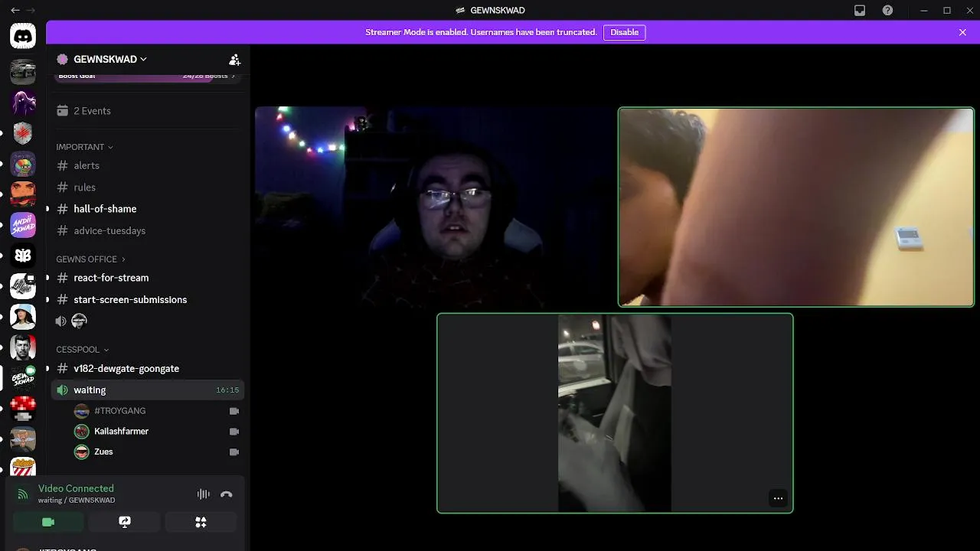Select user #TROYGANG in voice list
Screen dimensions: 980x551
click(x=157, y=411)
